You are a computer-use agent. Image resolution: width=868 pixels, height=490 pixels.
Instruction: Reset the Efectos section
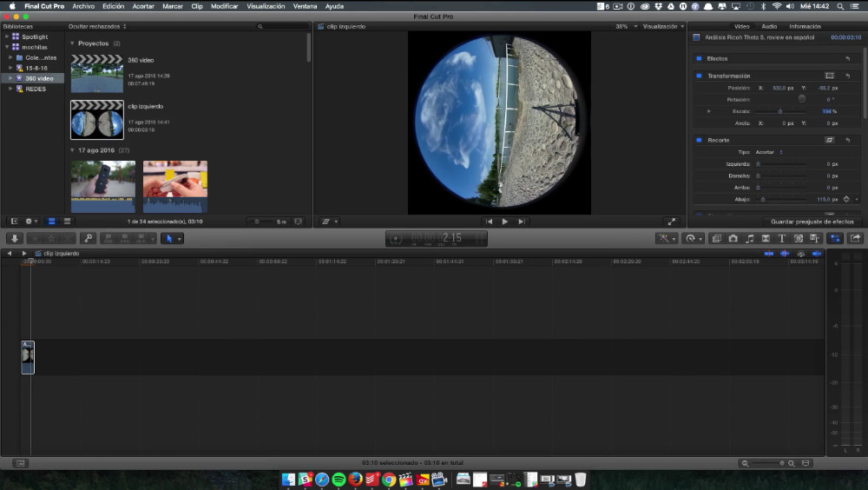pos(847,58)
